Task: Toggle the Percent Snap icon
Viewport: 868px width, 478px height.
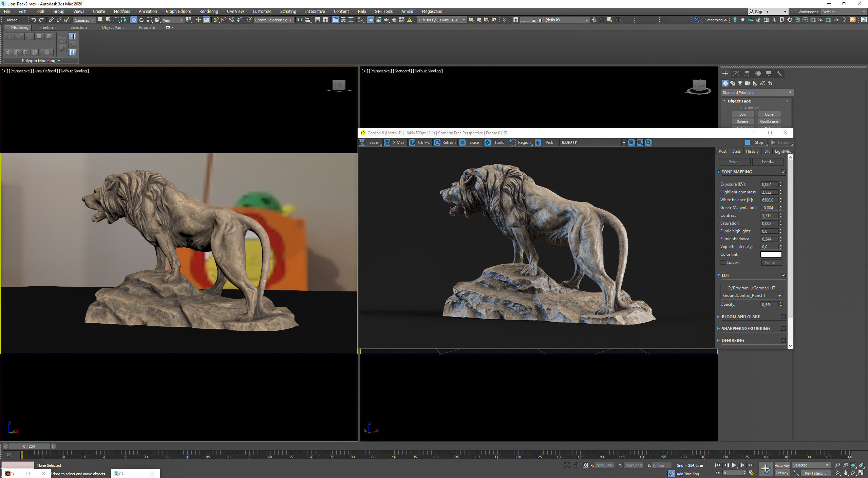Action: (x=232, y=20)
